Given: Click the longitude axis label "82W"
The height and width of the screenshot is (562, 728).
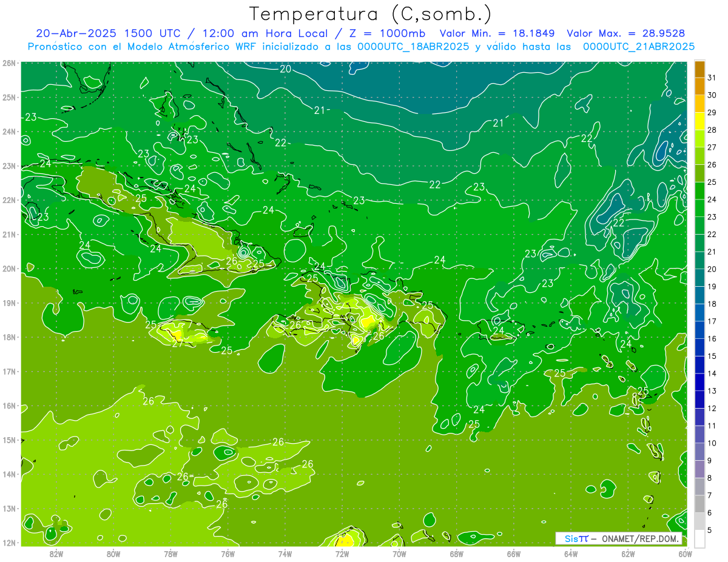Looking at the screenshot, I should click(x=56, y=554).
